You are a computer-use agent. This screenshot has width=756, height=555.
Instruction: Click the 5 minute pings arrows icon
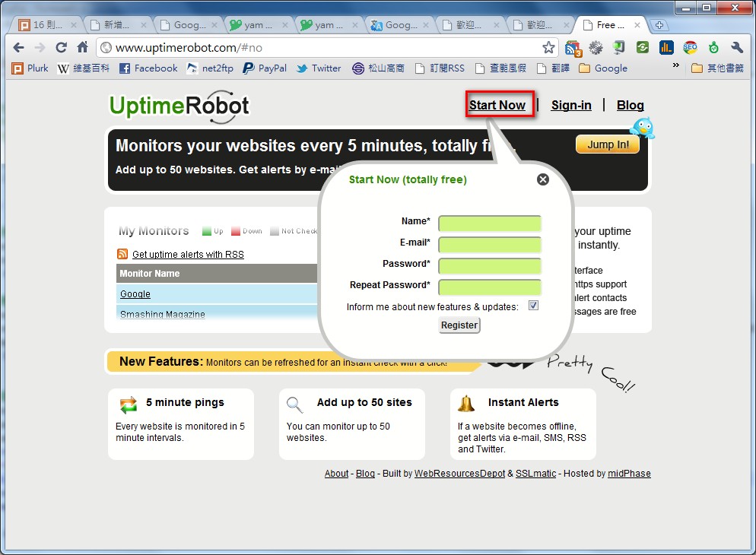click(x=129, y=404)
